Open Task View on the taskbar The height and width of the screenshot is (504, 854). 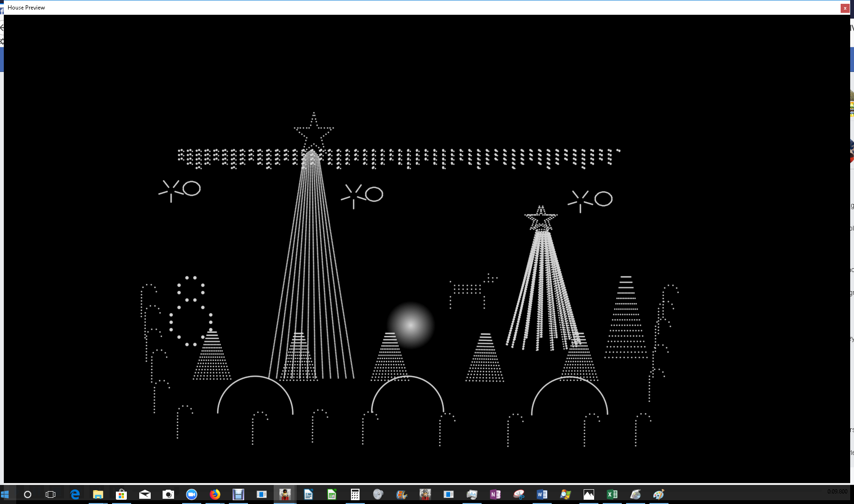click(x=51, y=494)
